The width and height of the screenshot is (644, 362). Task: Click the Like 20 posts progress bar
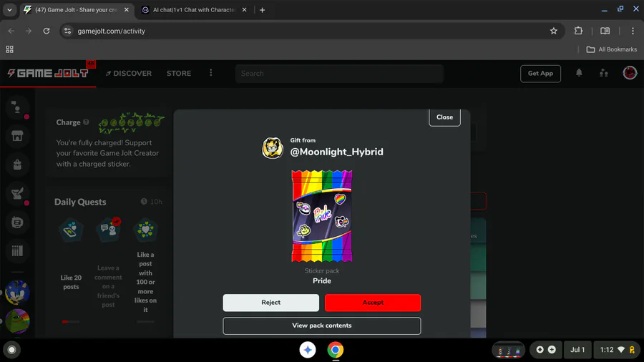point(71,322)
